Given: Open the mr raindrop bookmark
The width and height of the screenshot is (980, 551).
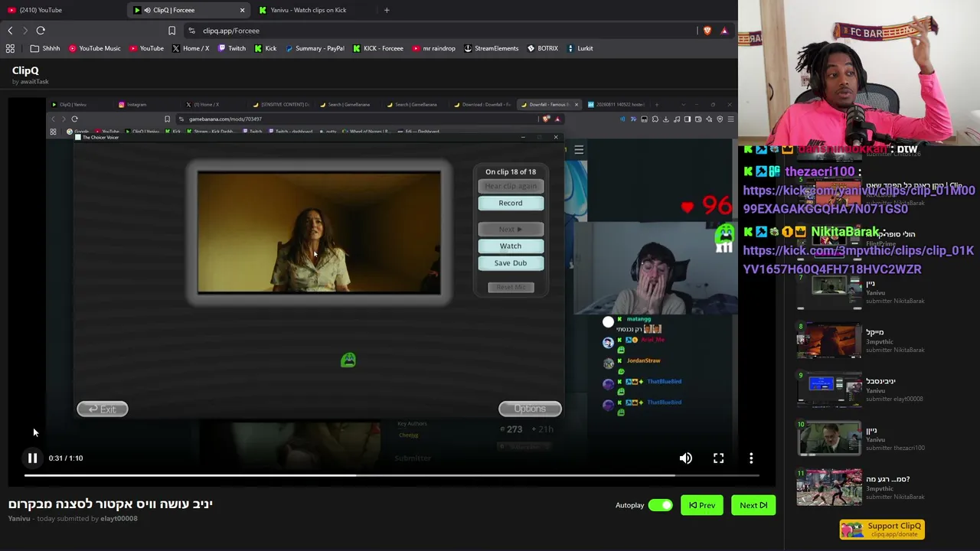Looking at the screenshot, I should point(433,48).
